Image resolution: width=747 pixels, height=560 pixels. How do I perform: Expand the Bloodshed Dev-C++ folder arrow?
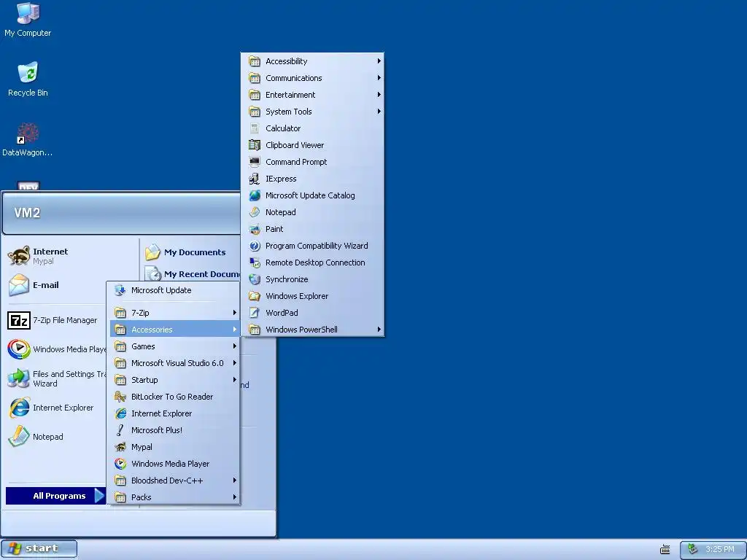(234, 480)
